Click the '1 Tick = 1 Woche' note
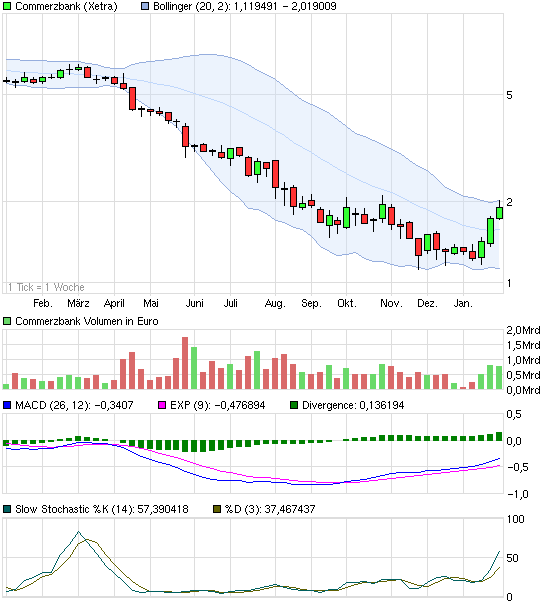The height and width of the screenshot is (606, 545). coord(46,287)
